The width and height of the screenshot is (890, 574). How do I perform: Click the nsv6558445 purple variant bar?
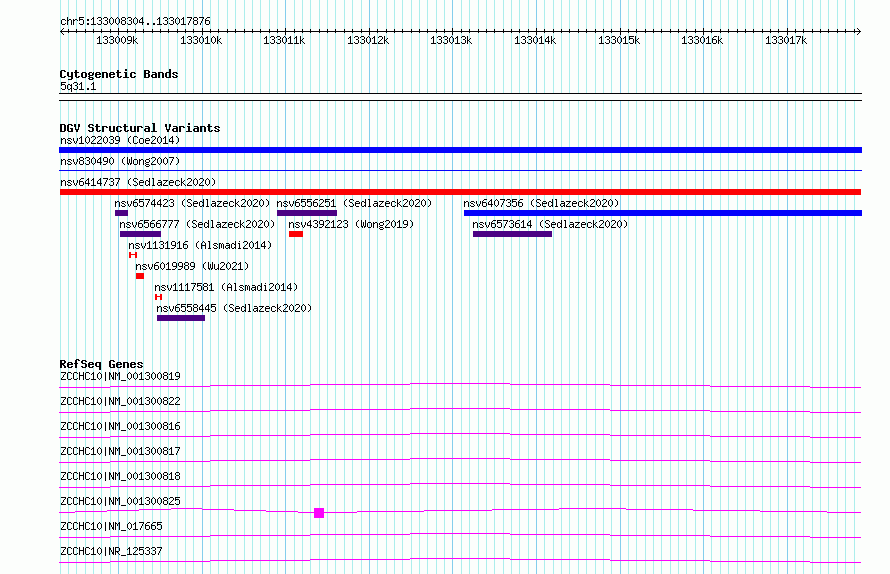pos(181,318)
